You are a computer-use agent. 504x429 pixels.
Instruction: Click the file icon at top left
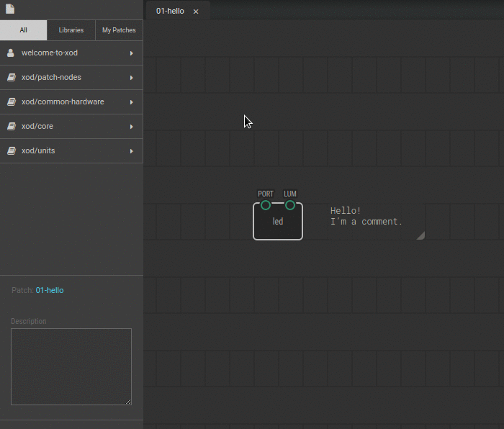pos(10,10)
